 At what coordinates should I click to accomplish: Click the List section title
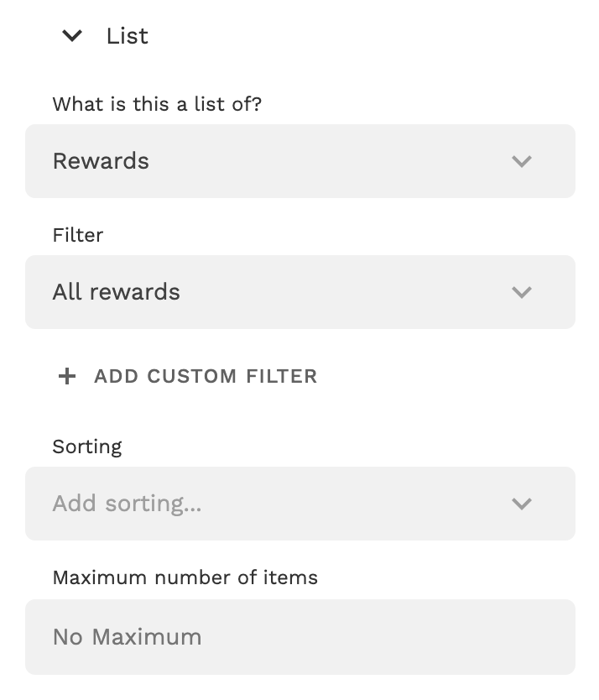tap(127, 36)
